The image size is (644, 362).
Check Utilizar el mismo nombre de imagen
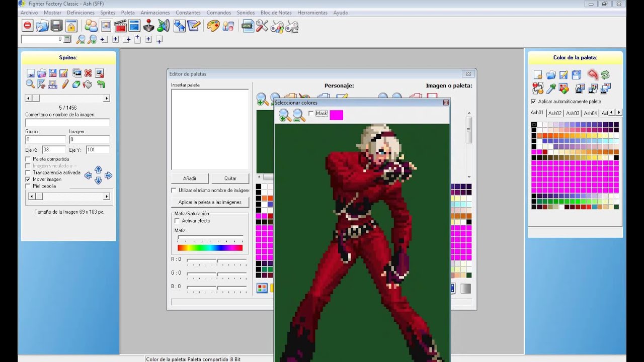[x=174, y=191]
